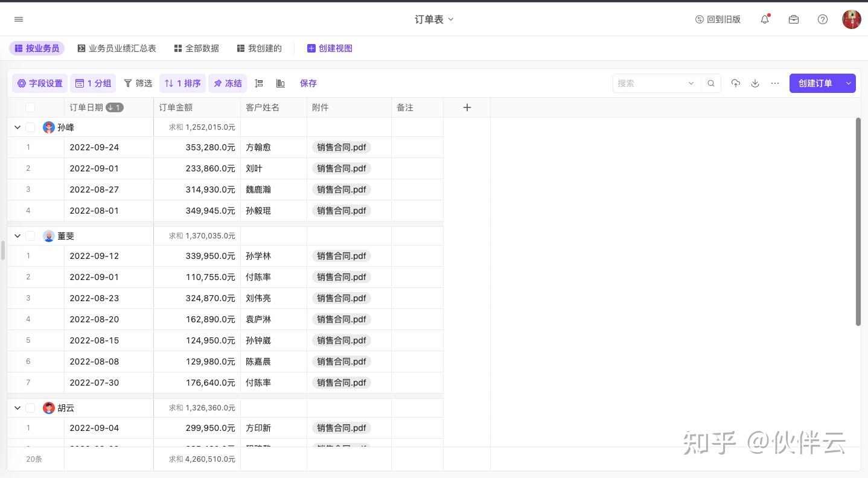Click the 冻结 freeze button
The height and width of the screenshot is (478, 868).
coord(228,83)
